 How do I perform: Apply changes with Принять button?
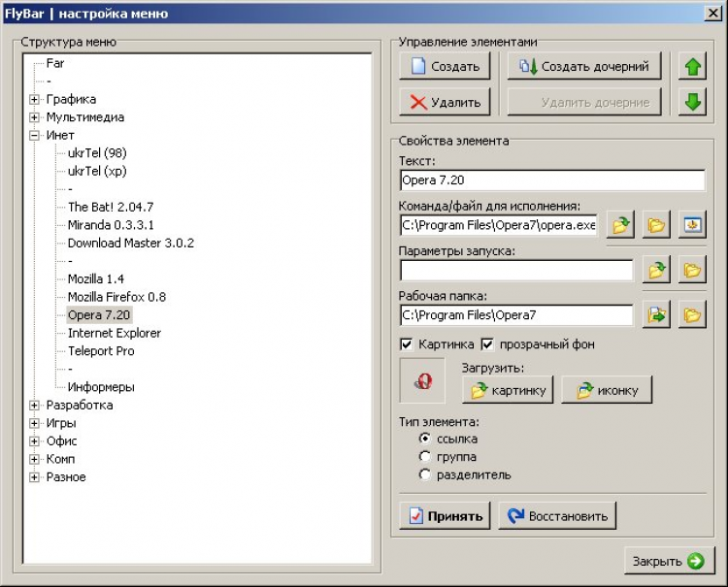445,515
